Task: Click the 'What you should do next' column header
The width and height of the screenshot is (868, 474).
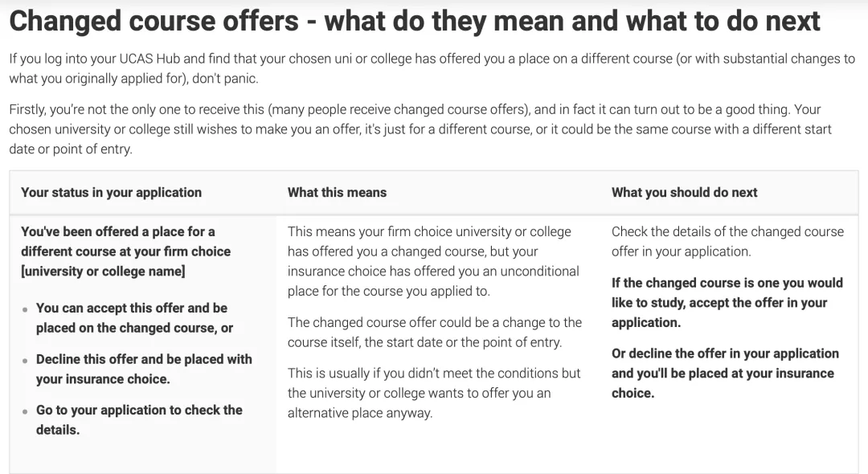Action: pos(684,193)
